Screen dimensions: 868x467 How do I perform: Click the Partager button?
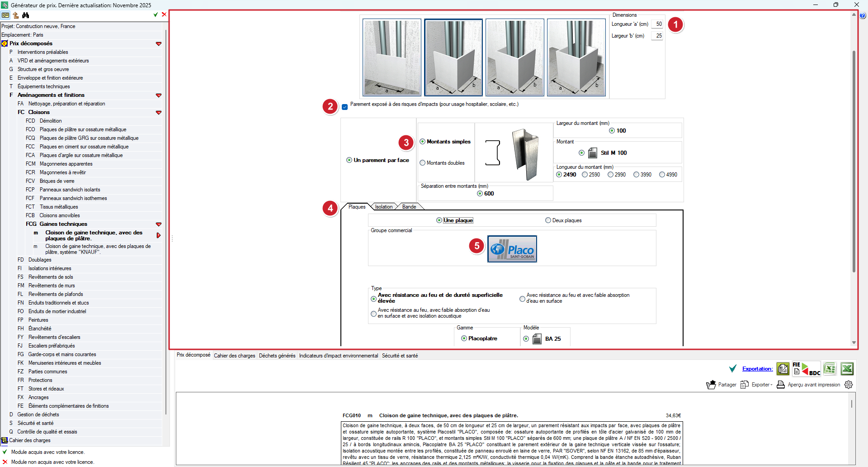click(x=722, y=385)
